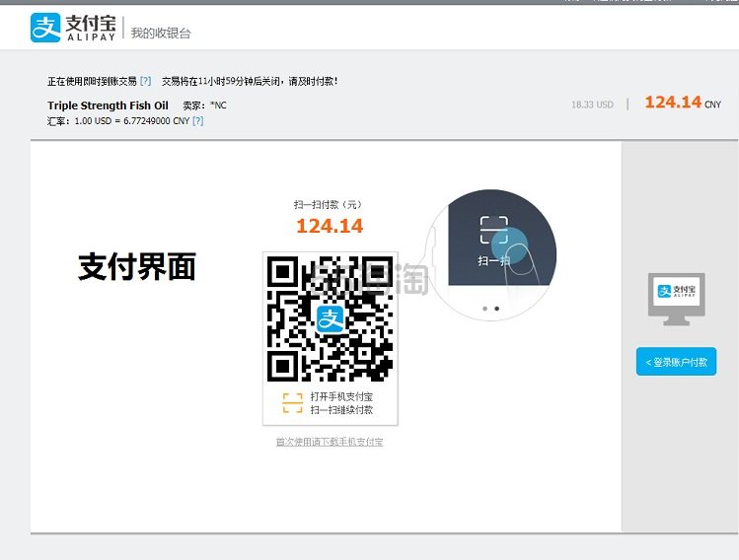Click the Alipay icon inside the QR code
The height and width of the screenshot is (560, 739).
coord(330,319)
